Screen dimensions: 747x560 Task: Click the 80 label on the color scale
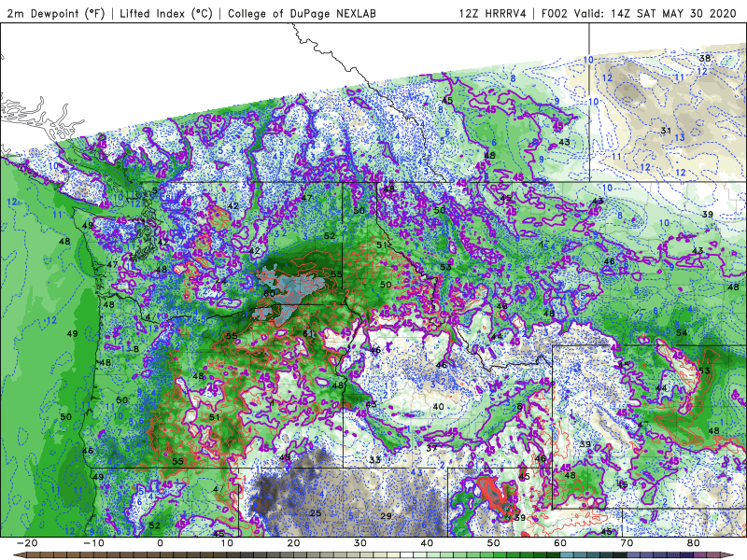[x=694, y=543]
